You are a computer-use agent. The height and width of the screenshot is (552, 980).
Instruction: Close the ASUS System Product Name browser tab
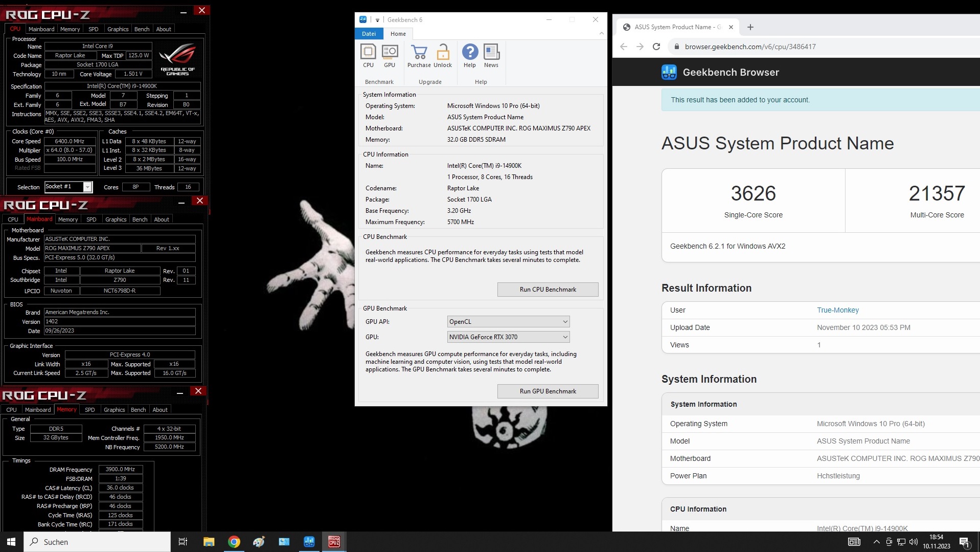point(731,27)
